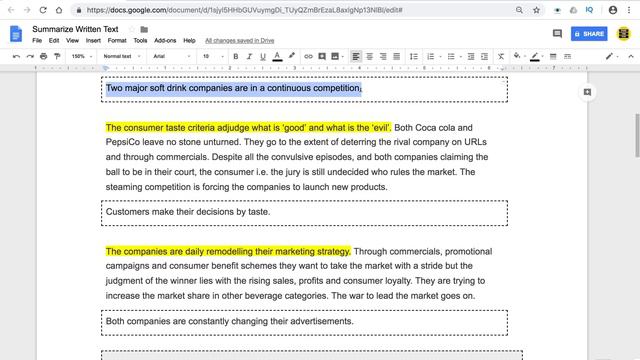Viewport: 640px width, 360px height.
Task: Open the editing mode pencil dropdown
Action: point(611,56)
